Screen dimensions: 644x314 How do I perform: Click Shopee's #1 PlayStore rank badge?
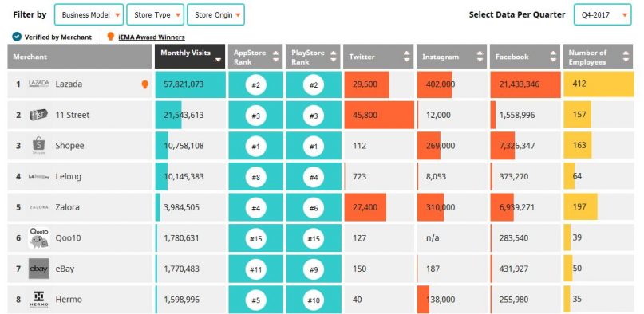[314, 146]
